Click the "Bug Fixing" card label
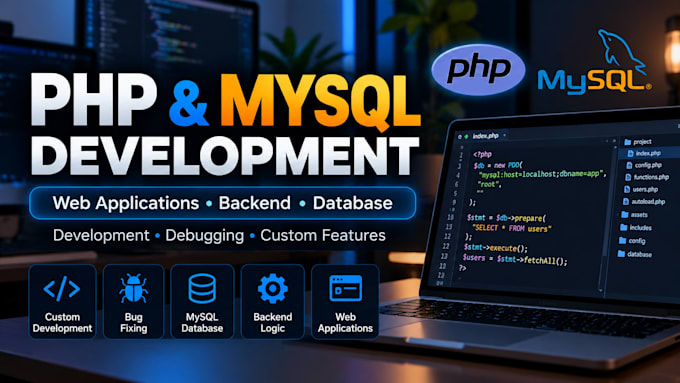Viewport: 680px width, 383px height. point(134,323)
